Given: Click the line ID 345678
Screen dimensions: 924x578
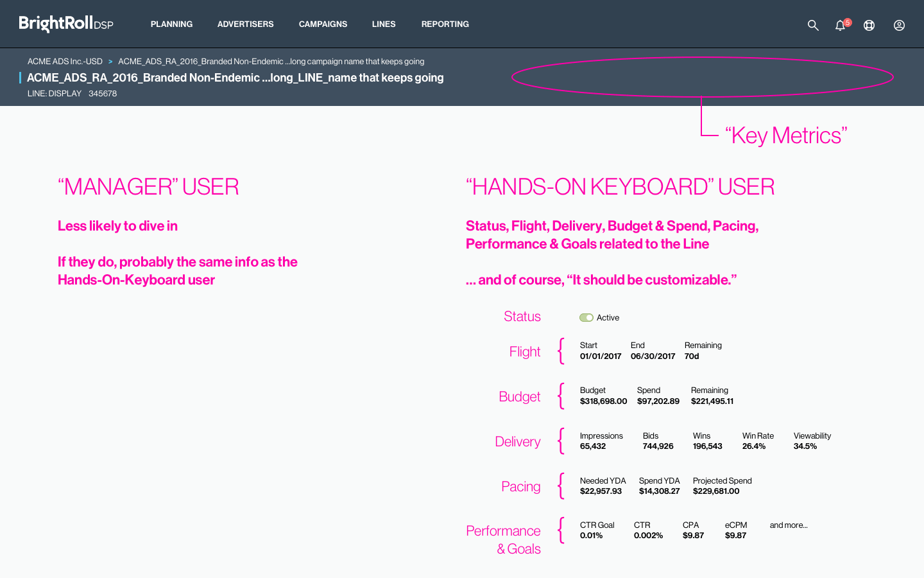Looking at the screenshot, I should (x=103, y=93).
